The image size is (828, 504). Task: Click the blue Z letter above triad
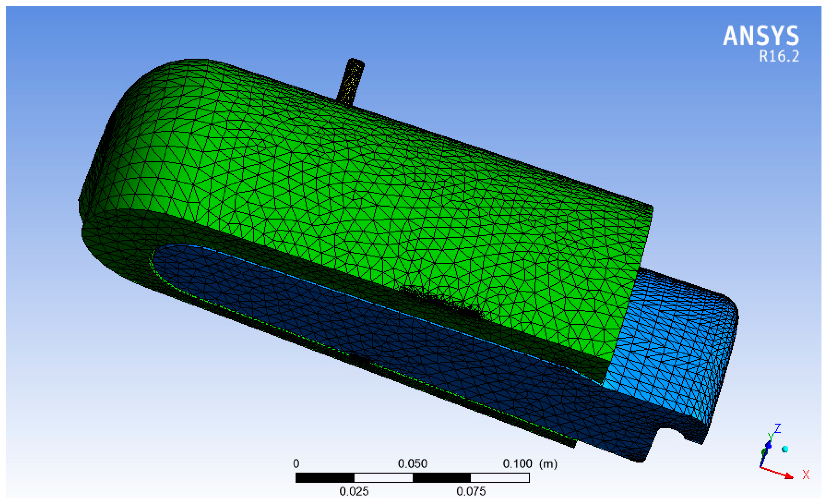point(777,429)
